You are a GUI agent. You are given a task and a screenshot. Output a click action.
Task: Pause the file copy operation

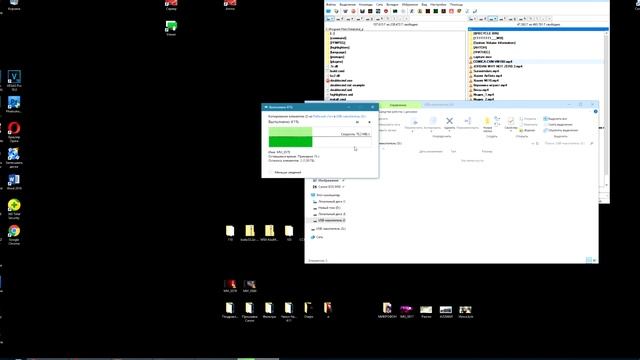pyautogui.click(x=357, y=122)
